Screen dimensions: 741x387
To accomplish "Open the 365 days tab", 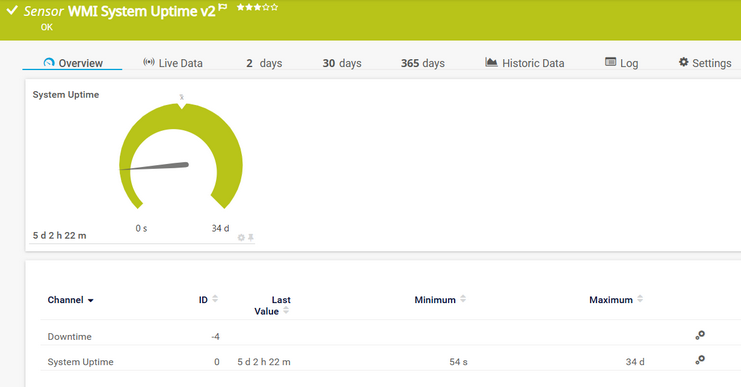I will [x=422, y=63].
